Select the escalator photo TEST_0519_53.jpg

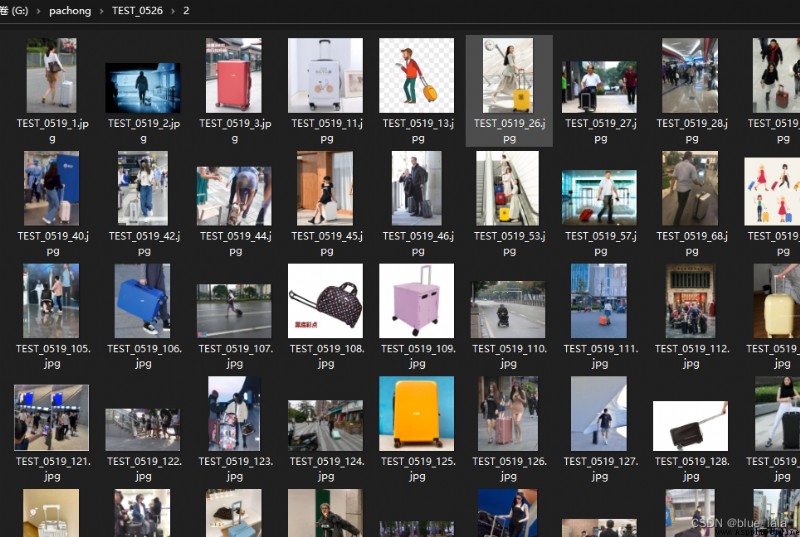(508, 188)
